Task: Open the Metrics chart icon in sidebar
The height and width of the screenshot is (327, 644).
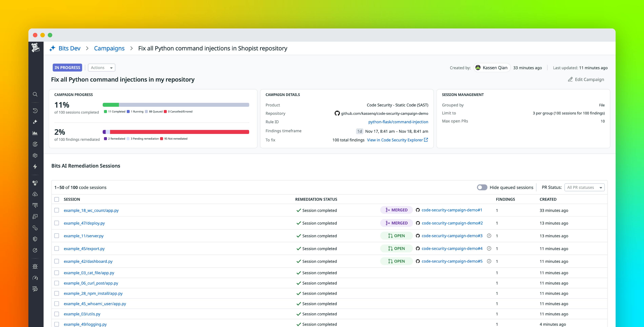Action: tap(35, 133)
